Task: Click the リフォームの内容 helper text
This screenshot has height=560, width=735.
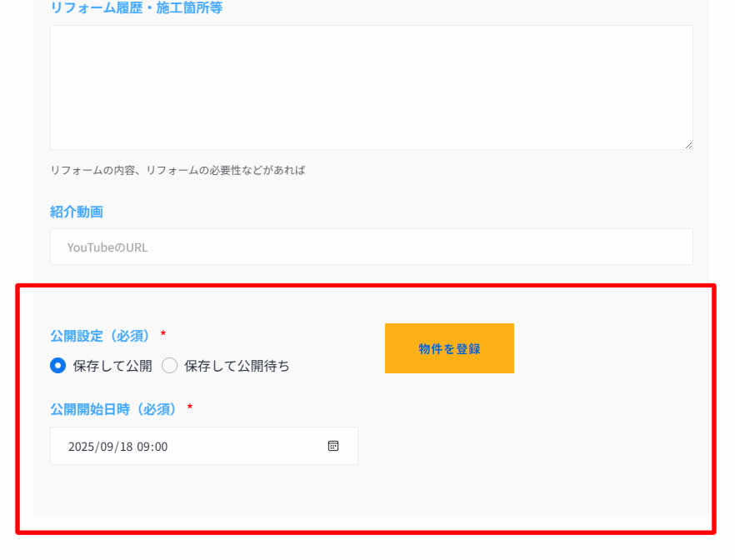Action: [177, 170]
